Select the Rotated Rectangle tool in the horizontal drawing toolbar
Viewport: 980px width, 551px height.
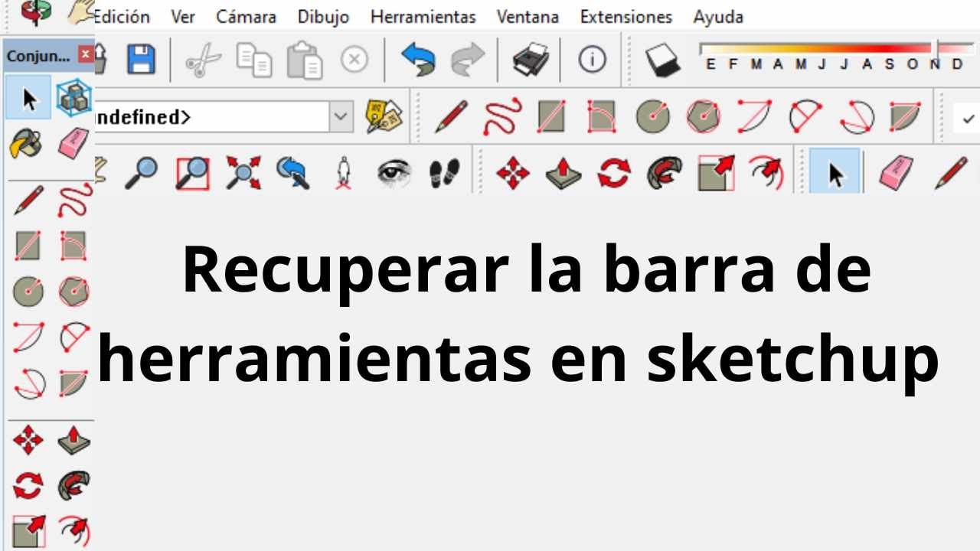tap(602, 117)
